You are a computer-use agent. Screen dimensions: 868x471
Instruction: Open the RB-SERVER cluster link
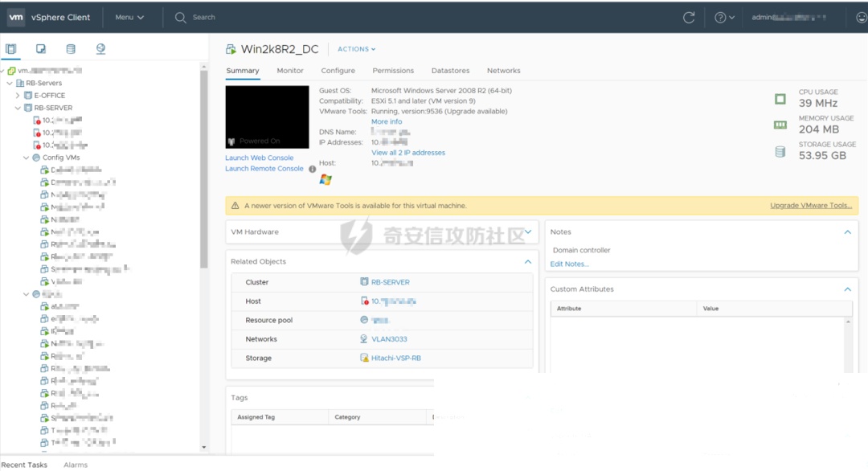[391, 281]
